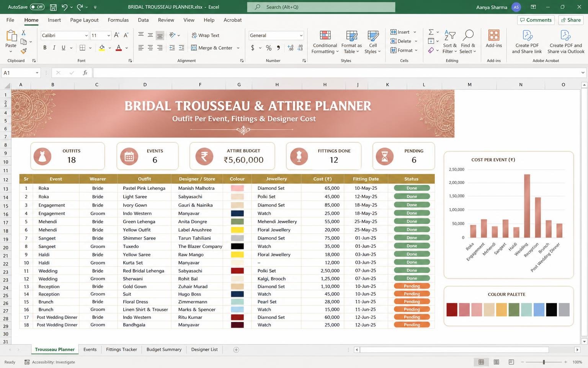Click the Save icon in title bar
Screen dimensions: 588x368
point(53,7)
